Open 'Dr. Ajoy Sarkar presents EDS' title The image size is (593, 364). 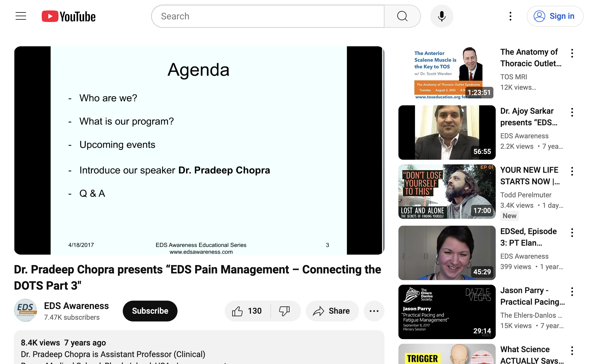tap(529, 117)
